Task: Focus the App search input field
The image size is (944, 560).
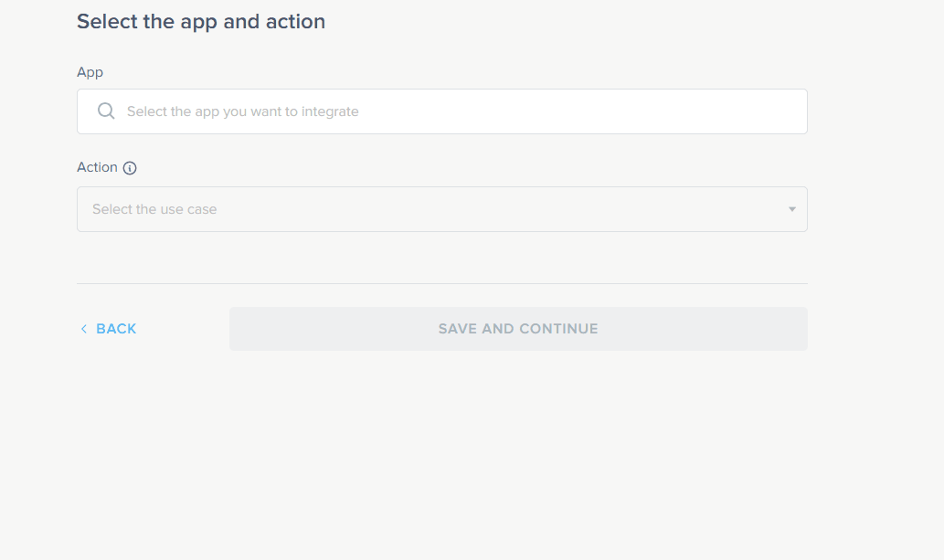Action: point(442,111)
